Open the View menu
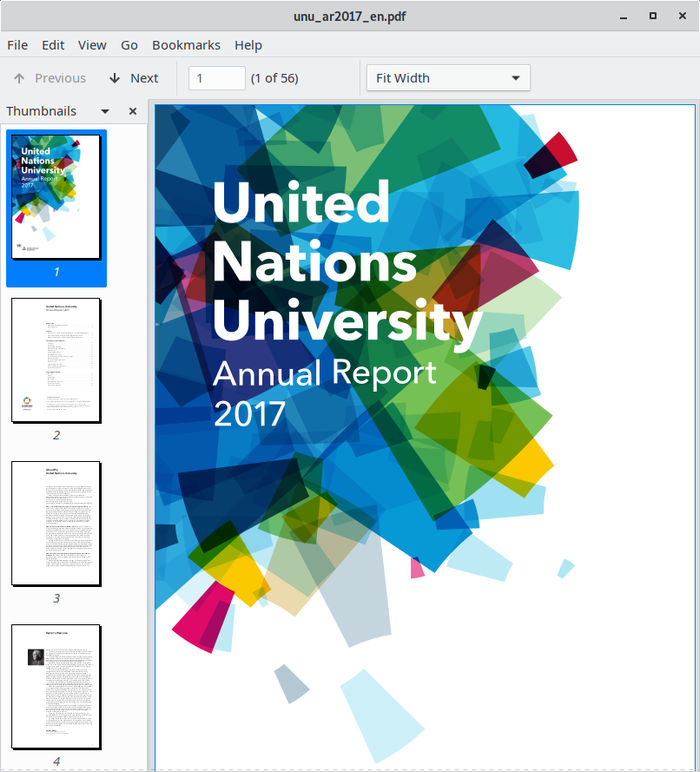 click(x=92, y=45)
